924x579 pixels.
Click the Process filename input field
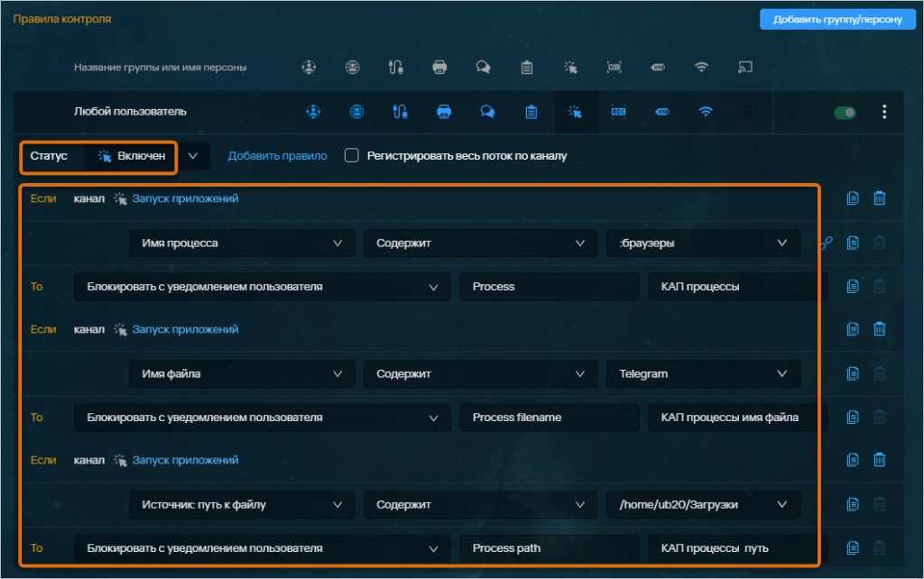click(x=549, y=418)
